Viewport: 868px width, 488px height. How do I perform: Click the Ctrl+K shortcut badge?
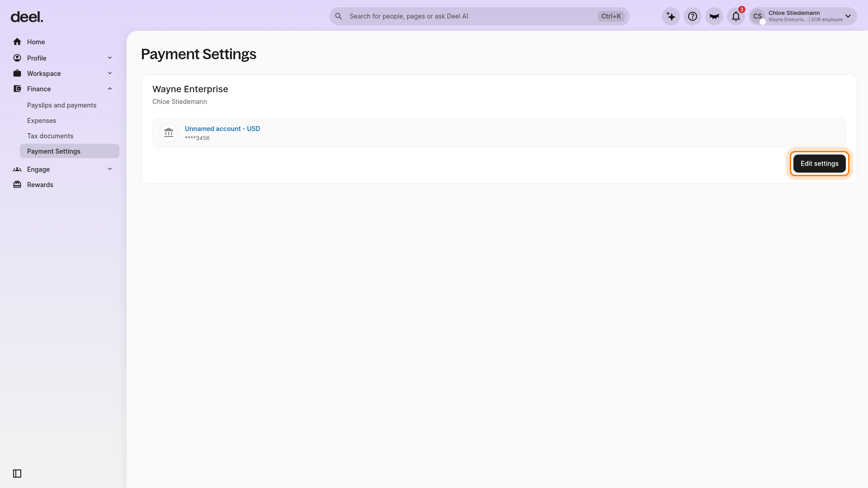point(611,16)
